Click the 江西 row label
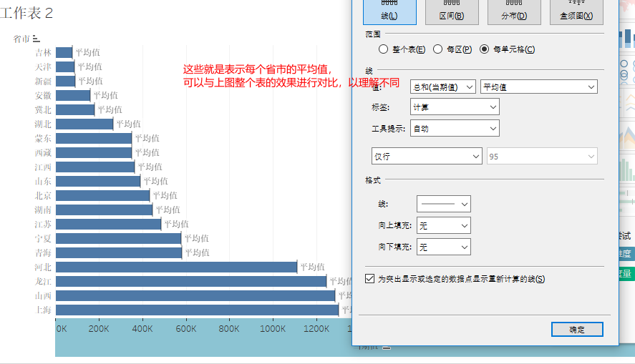This screenshot has width=635, height=364. point(43,167)
